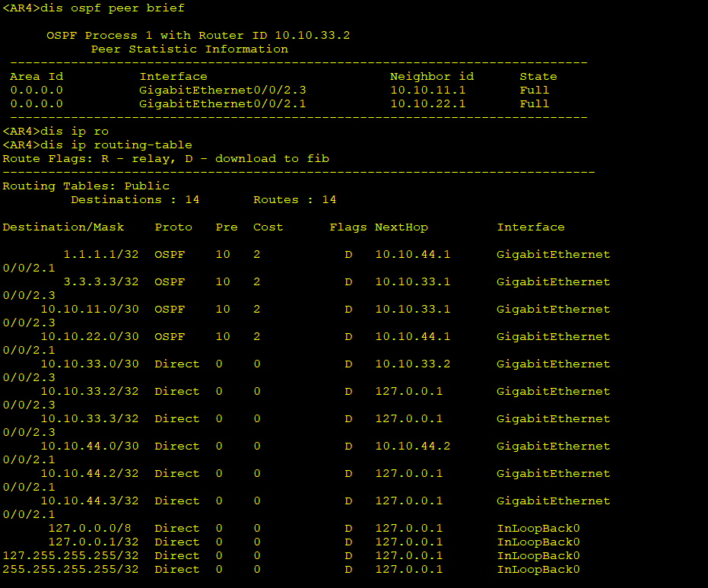Select the 255.255.255.255/32 route destination
708x588 pixels.
(71, 570)
